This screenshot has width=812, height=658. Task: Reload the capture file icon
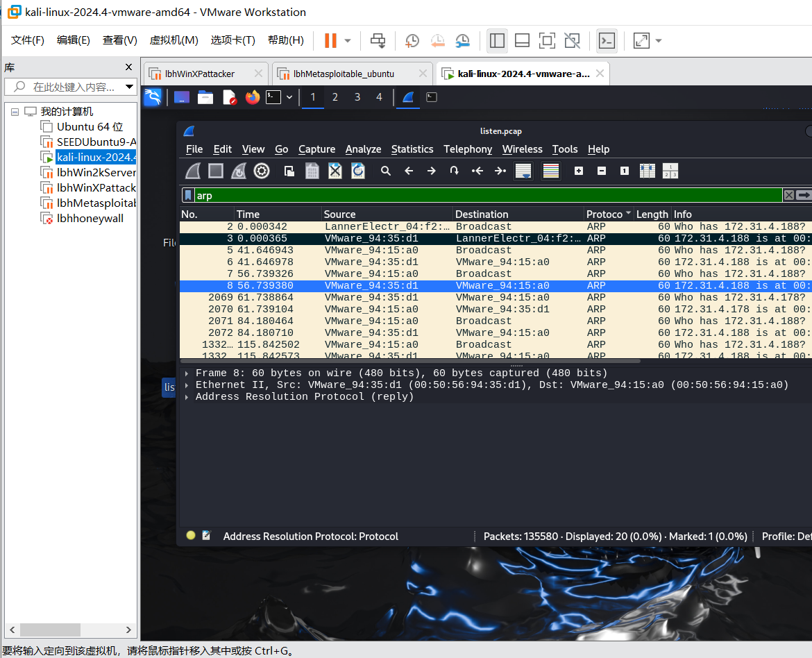click(x=358, y=171)
